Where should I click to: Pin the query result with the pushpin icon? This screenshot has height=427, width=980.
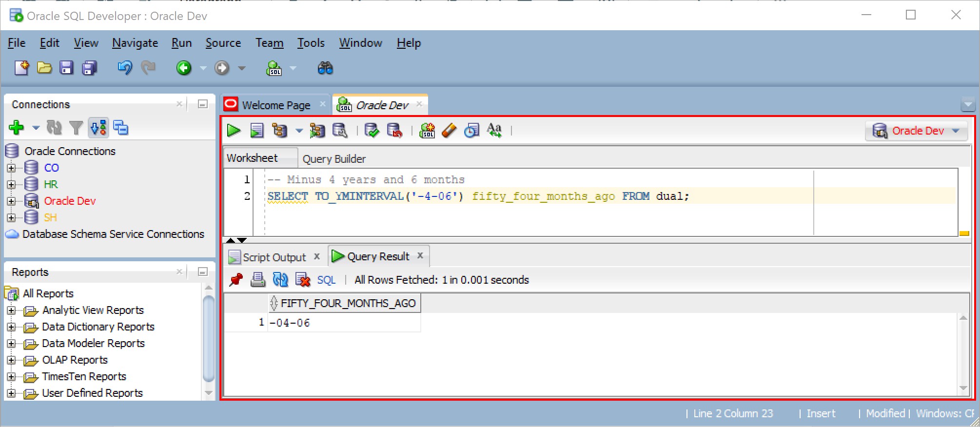click(x=236, y=279)
